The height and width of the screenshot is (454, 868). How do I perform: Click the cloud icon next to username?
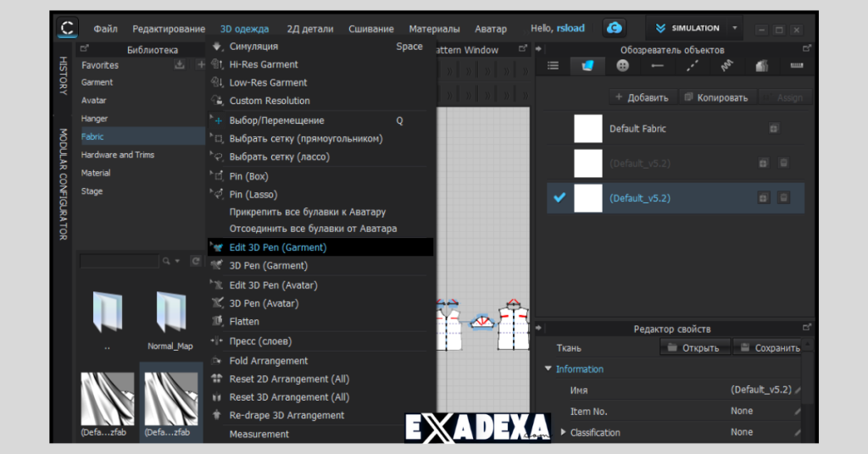(x=614, y=28)
